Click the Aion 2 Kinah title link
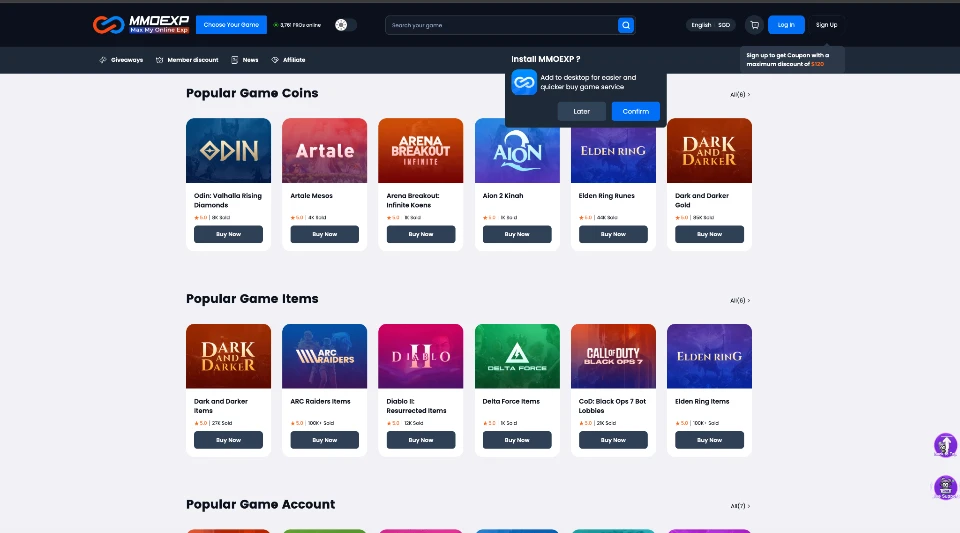The width and height of the screenshot is (960, 533). click(x=503, y=196)
